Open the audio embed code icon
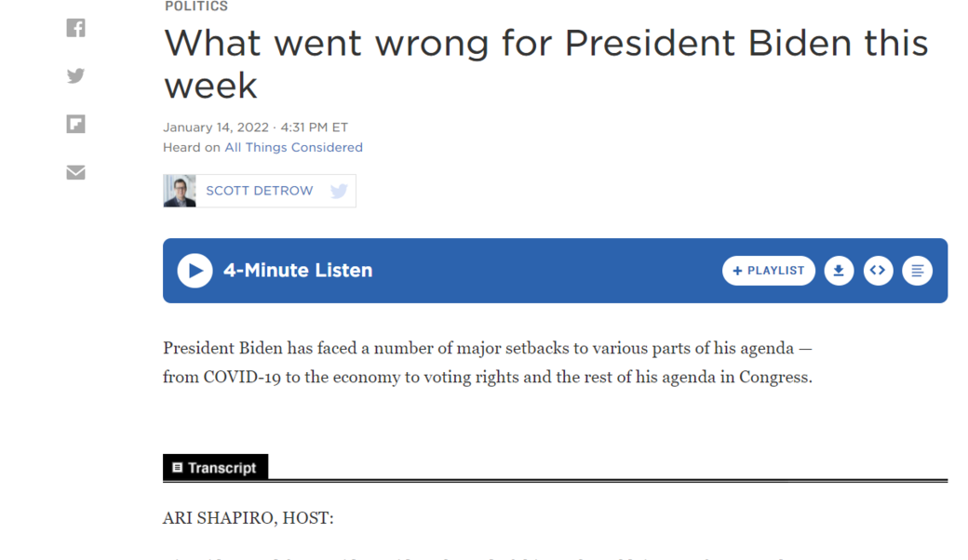Viewport: 968px width, 560px height. tap(878, 271)
